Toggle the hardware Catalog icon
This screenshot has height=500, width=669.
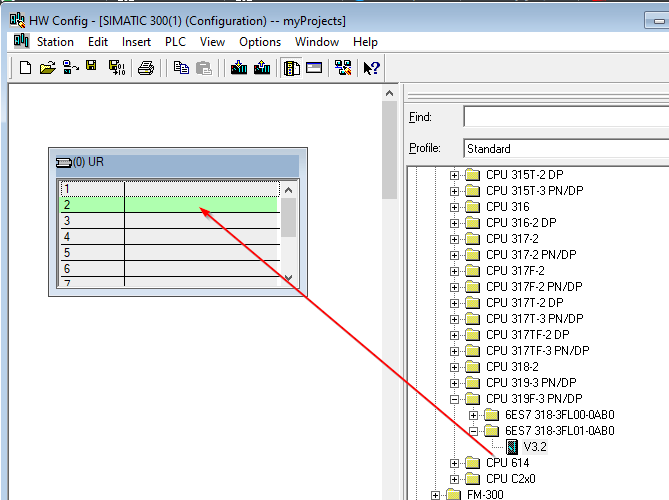tap(292, 68)
